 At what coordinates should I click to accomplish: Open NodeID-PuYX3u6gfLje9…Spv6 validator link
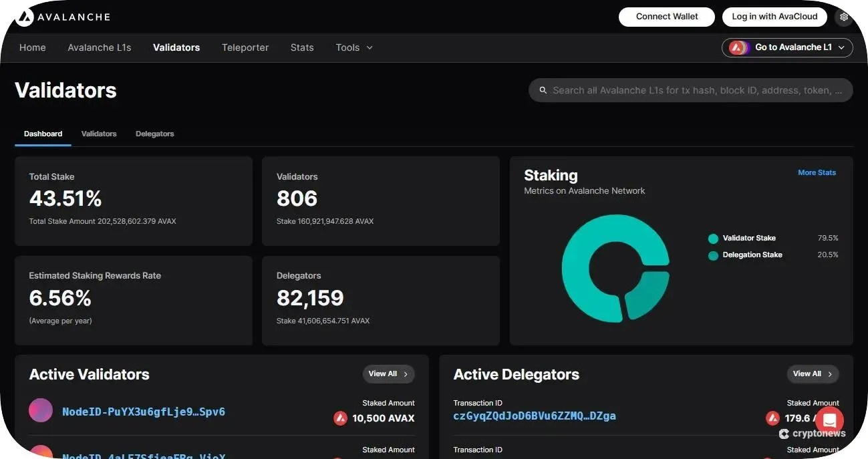click(144, 412)
